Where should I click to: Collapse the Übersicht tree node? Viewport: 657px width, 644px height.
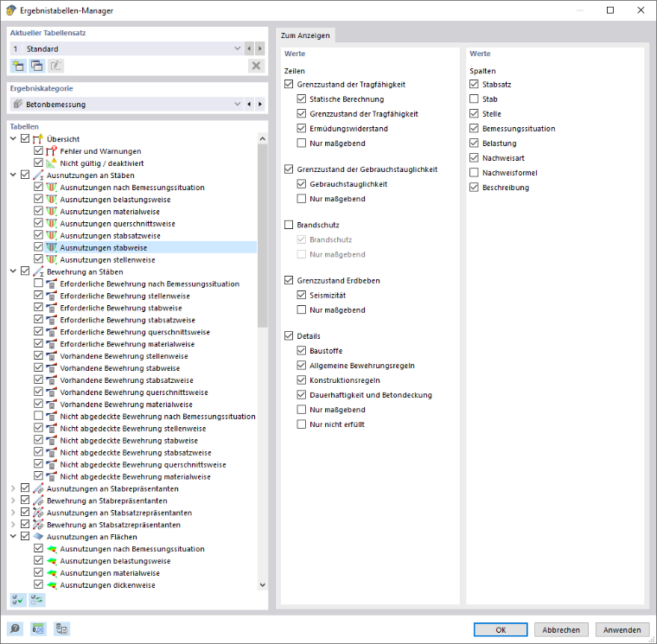[13, 138]
